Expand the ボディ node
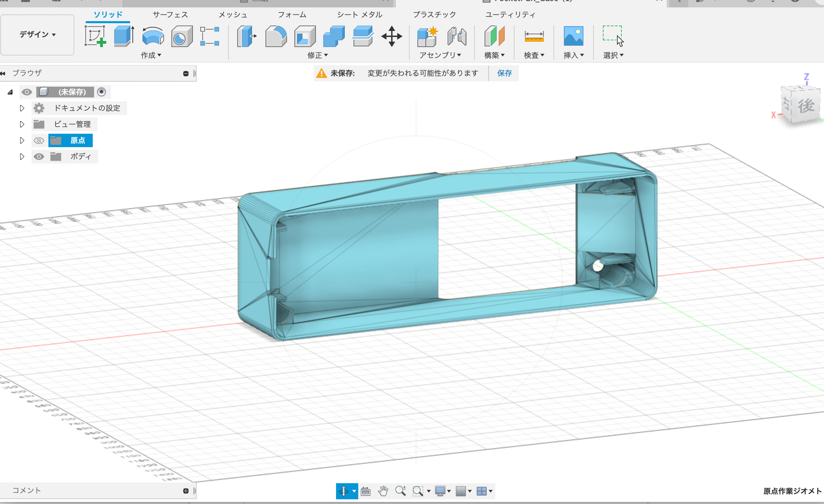Screen dimensions: 824x504 tap(22, 157)
